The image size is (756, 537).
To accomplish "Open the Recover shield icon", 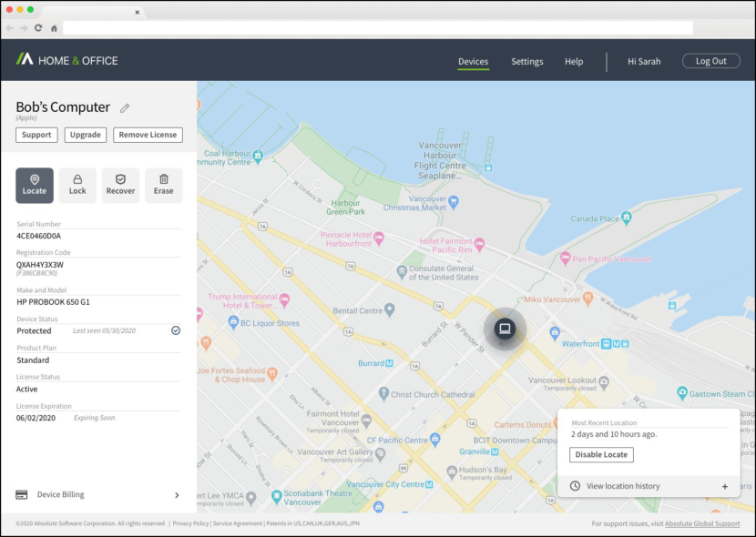I will coord(120,179).
